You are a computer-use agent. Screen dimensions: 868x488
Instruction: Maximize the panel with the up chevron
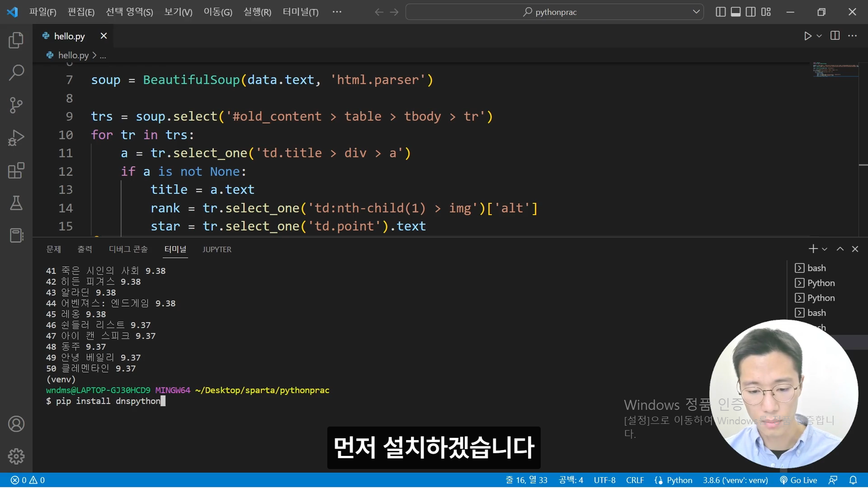(x=840, y=249)
